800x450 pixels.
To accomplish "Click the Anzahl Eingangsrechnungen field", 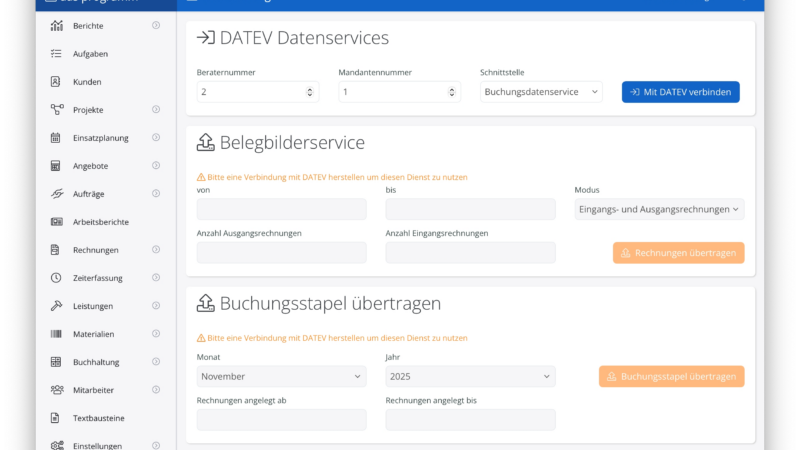I will point(470,253).
